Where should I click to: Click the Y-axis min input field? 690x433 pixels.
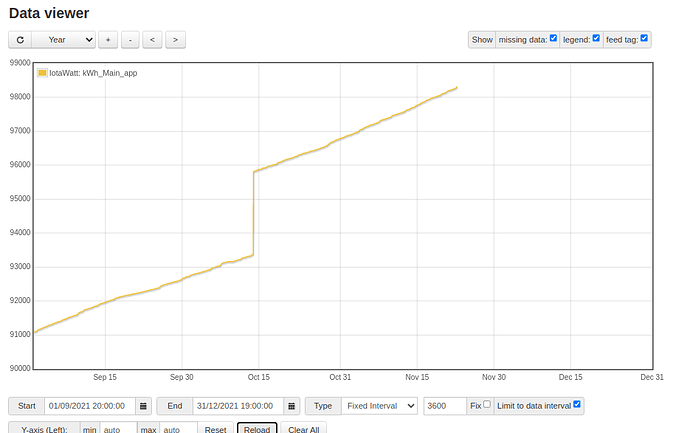[x=118, y=429]
